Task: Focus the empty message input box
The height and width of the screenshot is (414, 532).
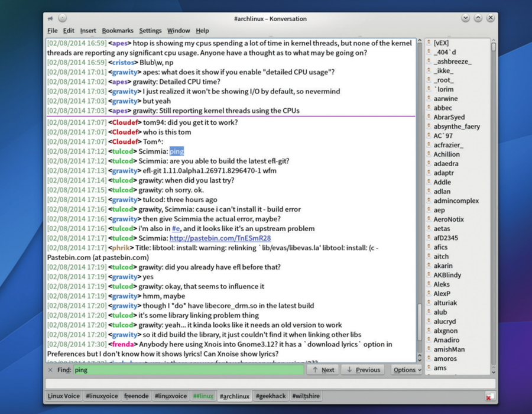Action: [270, 384]
